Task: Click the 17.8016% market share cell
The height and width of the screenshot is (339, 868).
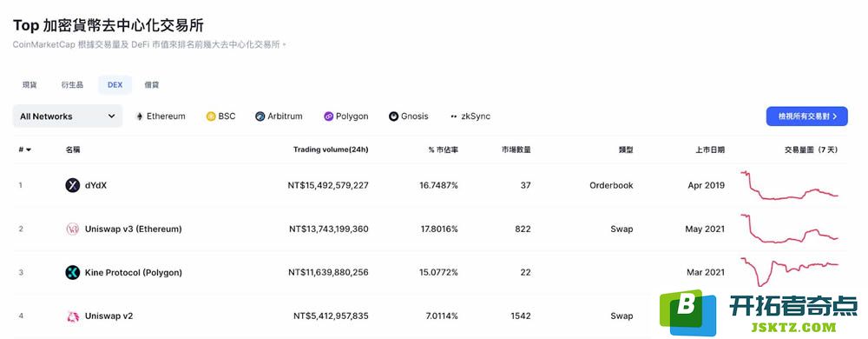Action: pos(439,229)
